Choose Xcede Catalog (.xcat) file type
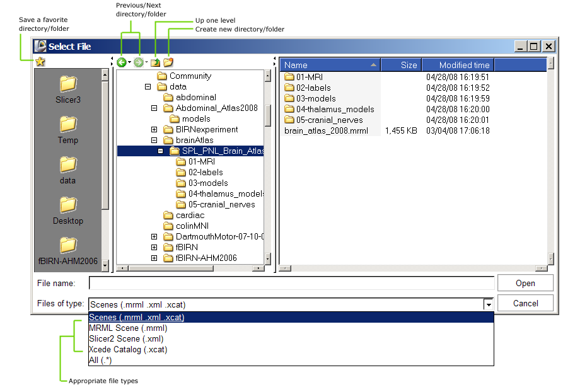 [128, 350]
